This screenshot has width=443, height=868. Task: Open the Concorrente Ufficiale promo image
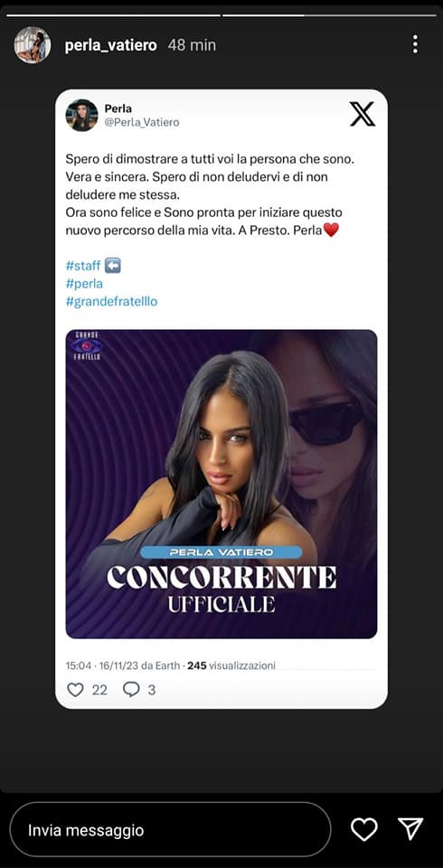pyautogui.click(x=221, y=484)
